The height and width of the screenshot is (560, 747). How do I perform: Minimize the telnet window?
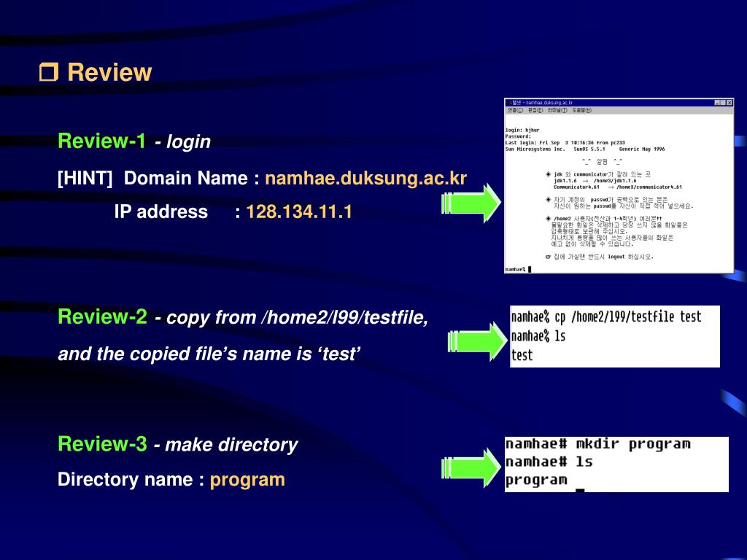[x=718, y=102]
